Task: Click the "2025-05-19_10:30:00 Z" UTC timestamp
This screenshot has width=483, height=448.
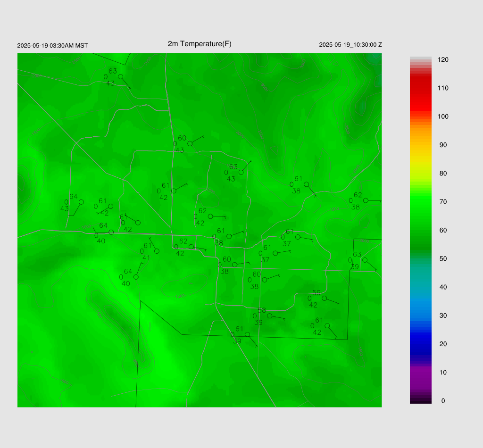Action: coord(350,45)
